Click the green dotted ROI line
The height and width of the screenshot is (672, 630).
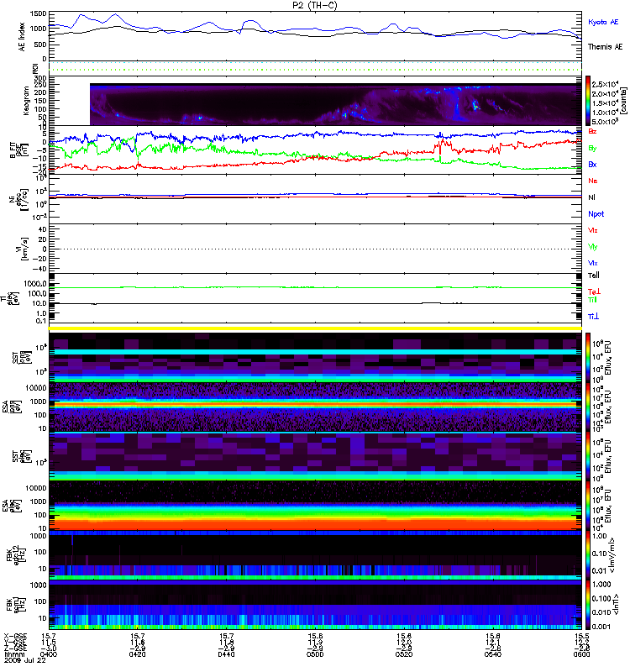coord(316,70)
